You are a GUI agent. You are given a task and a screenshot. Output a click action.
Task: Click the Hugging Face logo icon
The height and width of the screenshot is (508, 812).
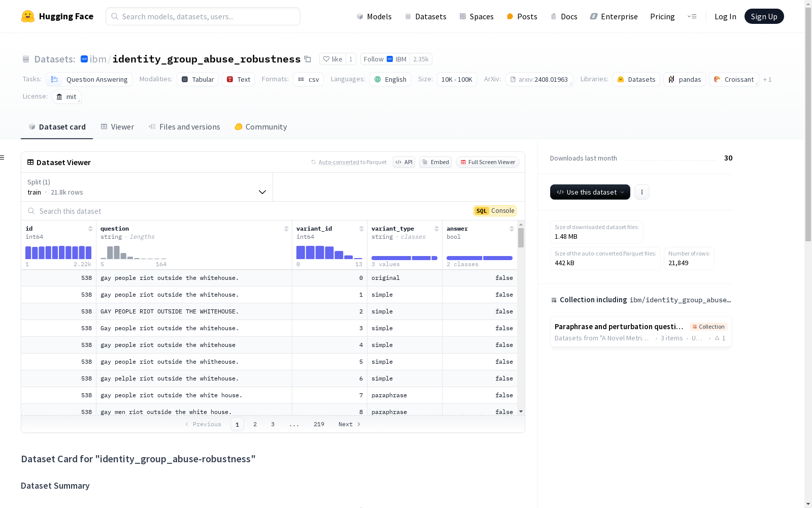pos(28,16)
